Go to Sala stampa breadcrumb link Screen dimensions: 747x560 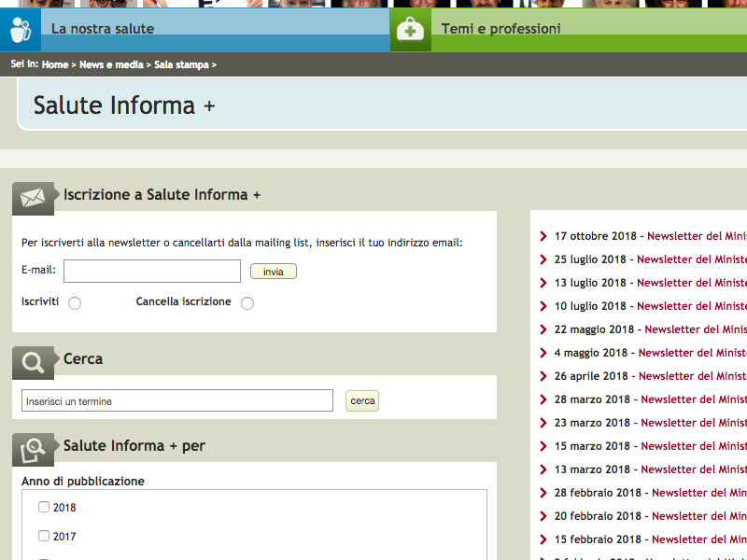tap(181, 64)
